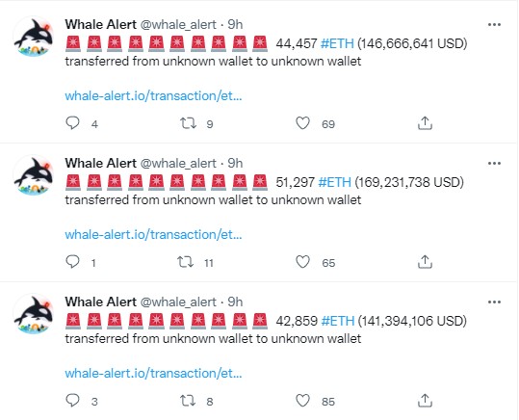This screenshot has width=519, height=420.
Task: Open more options on the 44,457 ETH tweet
Action: click(x=494, y=24)
